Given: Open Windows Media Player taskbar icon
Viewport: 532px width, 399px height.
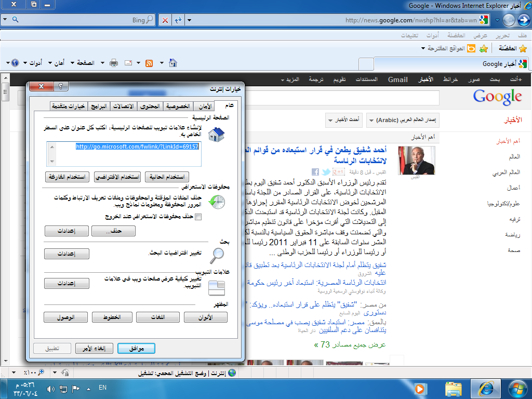Looking at the screenshot, I should pyautogui.click(x=420, y=389).
